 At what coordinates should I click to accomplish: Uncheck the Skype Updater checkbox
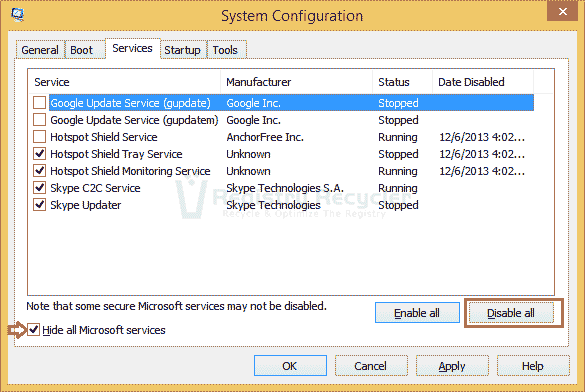[x=40, y=205]
